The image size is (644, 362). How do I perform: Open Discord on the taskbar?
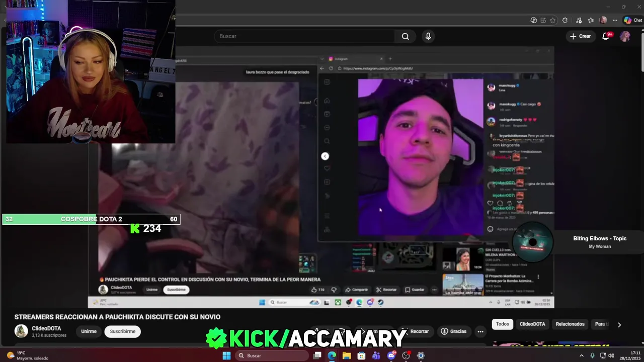tap(391, 355)
